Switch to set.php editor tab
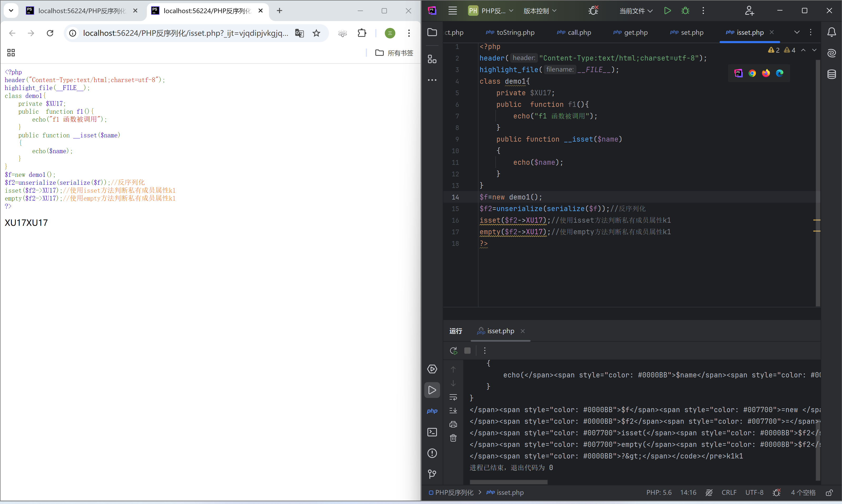This screenshot has width=842, height=504. coord(686,32)
